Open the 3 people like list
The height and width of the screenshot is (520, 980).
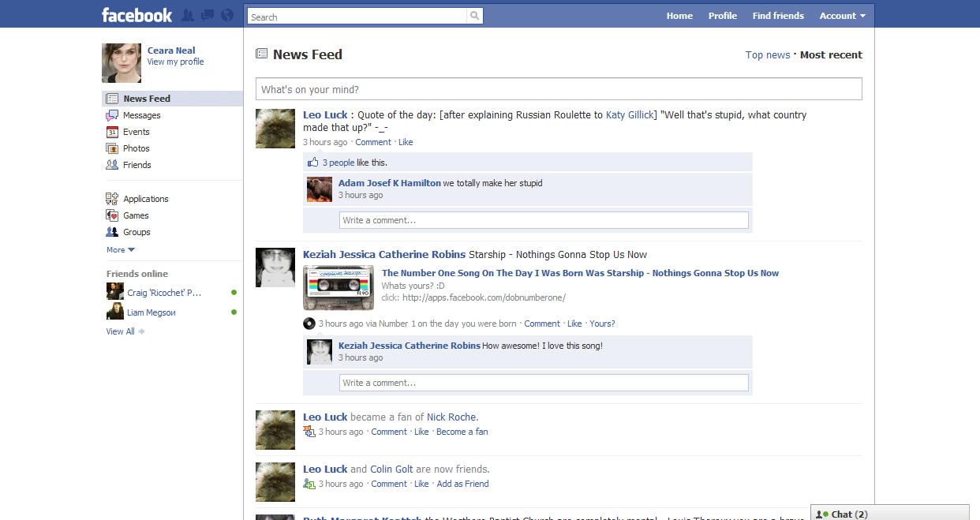339,163
